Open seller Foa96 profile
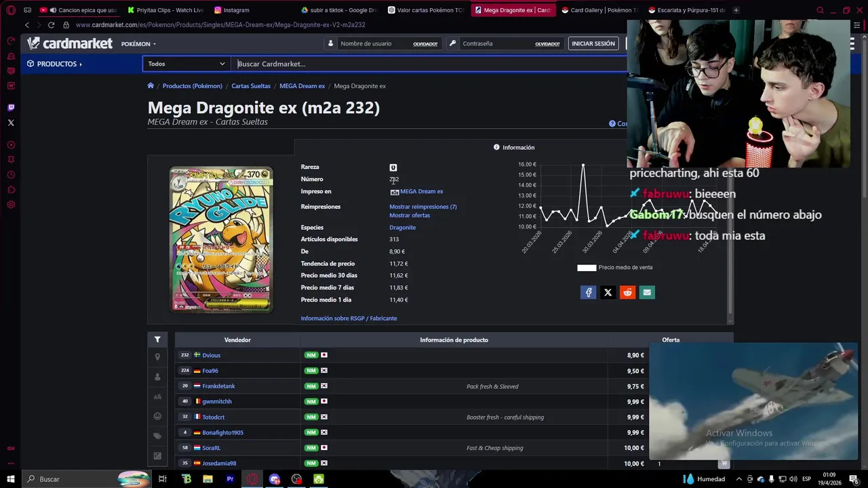This screenshot has height=488, width=868. point(210,371)
